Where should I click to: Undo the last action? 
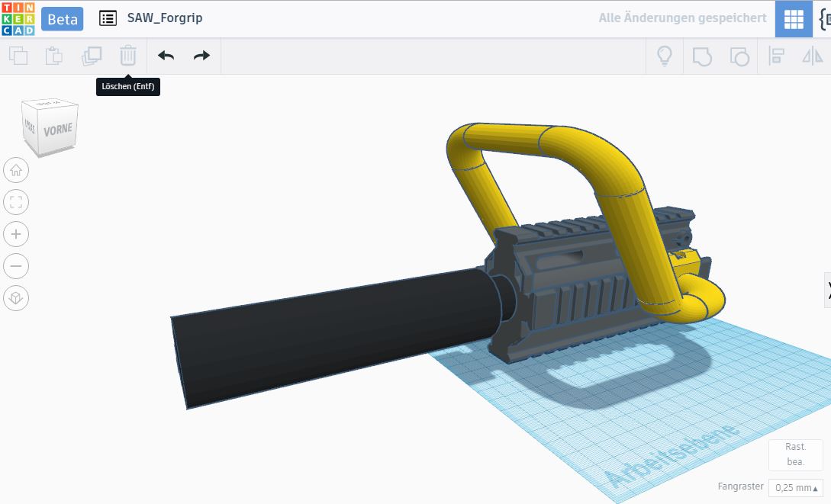(166, 56)
